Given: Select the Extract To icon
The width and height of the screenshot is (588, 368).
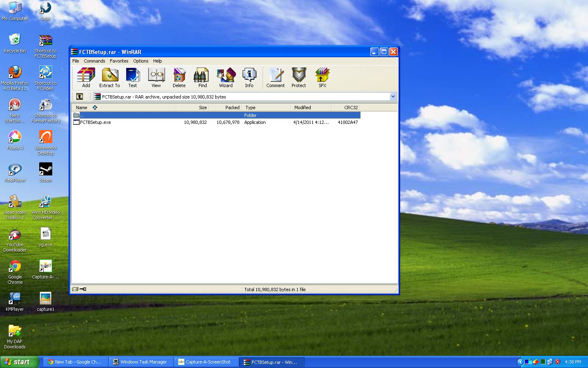Looking at the screenshot, I should click(109, 78).
